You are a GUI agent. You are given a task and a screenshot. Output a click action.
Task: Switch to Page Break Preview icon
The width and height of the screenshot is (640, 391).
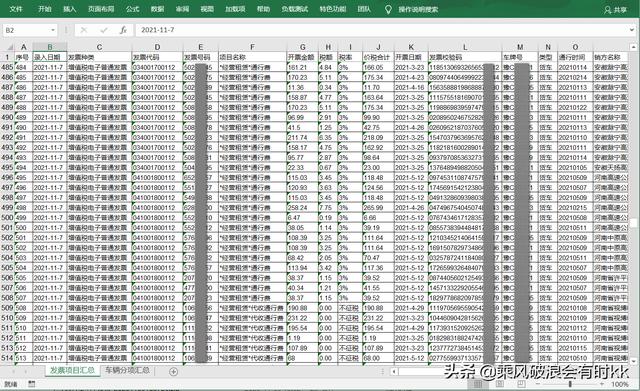coord(521,384)
